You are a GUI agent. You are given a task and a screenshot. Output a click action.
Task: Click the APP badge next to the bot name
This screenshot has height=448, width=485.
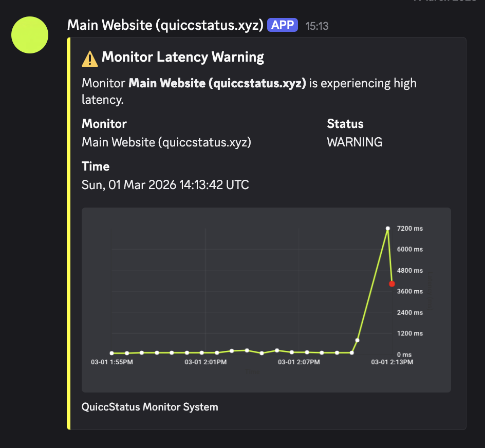pos(282,25)
